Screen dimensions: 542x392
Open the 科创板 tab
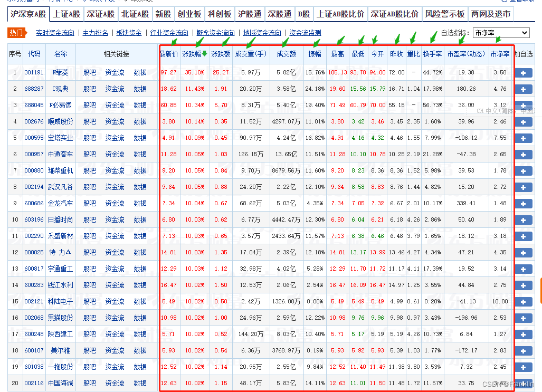pyautogui.click(x=220, y=14)
